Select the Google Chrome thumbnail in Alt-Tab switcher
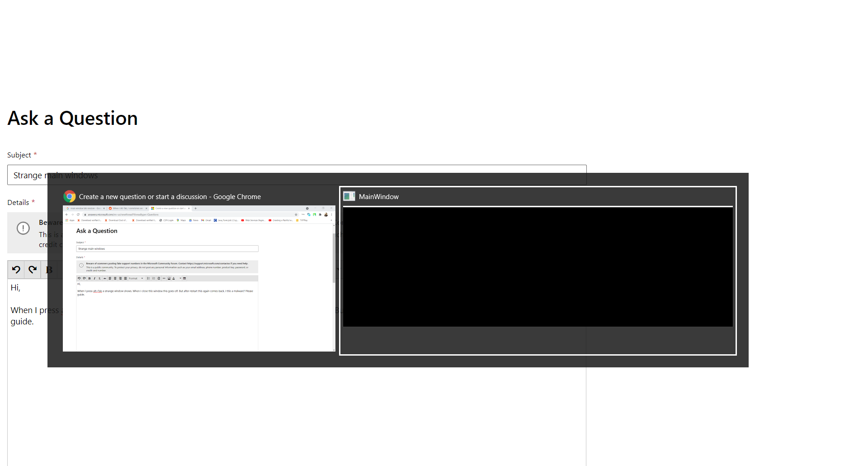This screenshot has height=466, width=868. coord(199,278)
